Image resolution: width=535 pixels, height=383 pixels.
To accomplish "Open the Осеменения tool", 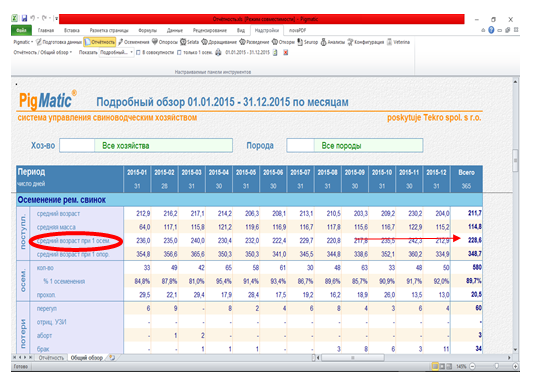I will pos(134,42).
